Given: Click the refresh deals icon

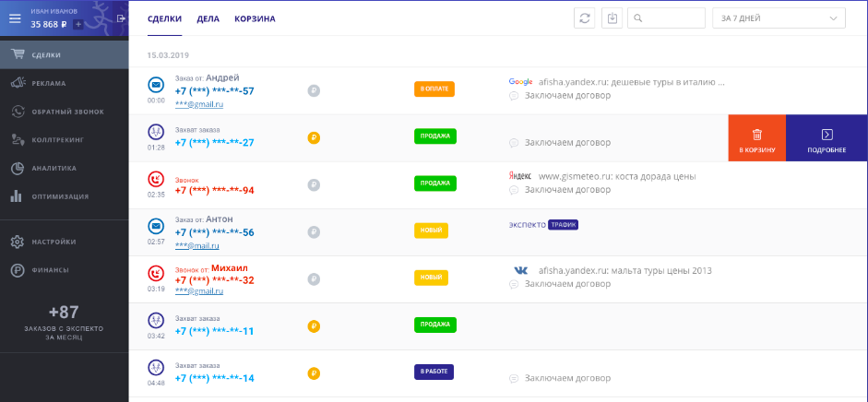Looking at the screenshot, I should [x=584, y=18].
